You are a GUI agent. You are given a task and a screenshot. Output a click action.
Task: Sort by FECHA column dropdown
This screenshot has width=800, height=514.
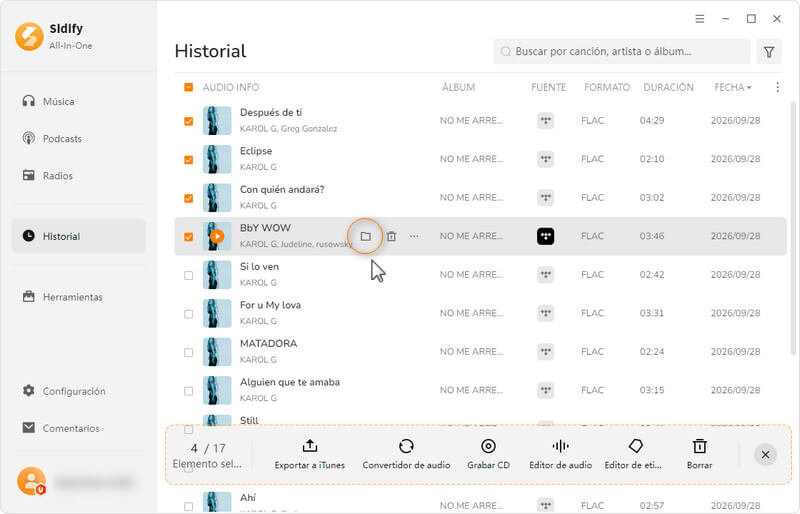coord(733,87)
